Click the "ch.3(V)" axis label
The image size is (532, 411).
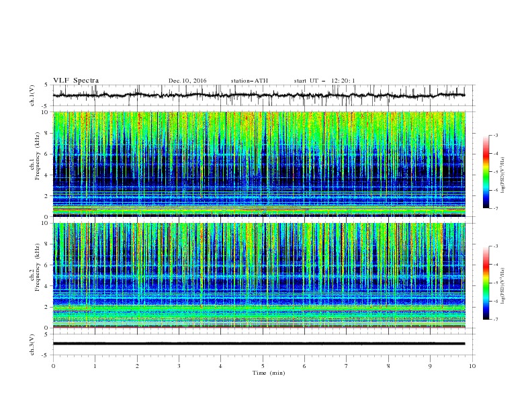click(32, 345)
